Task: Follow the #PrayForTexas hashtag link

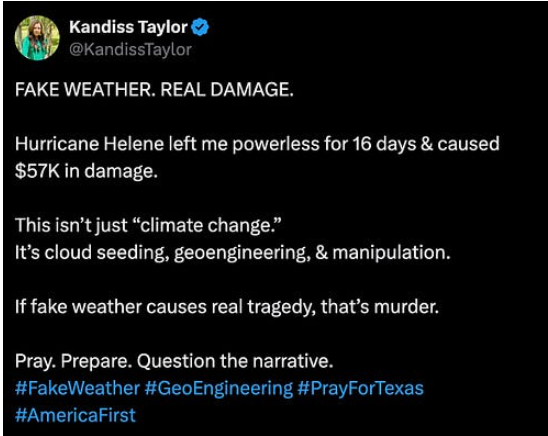Action: [x=361, y=388]
